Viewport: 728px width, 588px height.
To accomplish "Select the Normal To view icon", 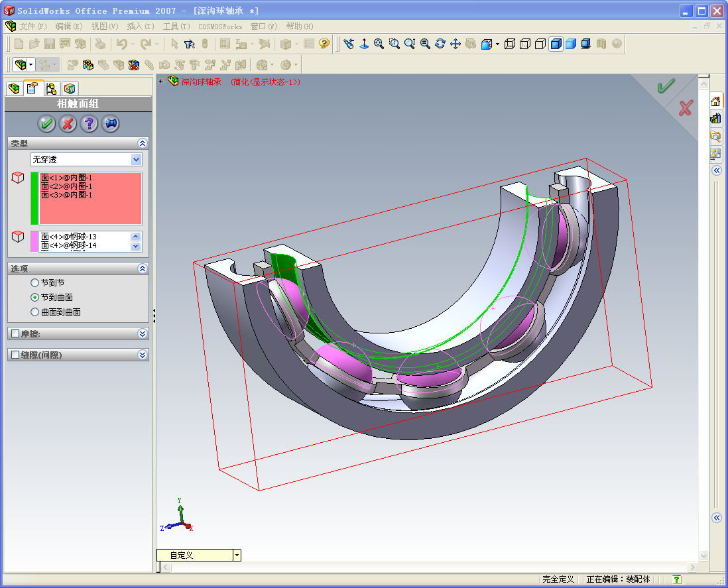I will coord(365,44).
